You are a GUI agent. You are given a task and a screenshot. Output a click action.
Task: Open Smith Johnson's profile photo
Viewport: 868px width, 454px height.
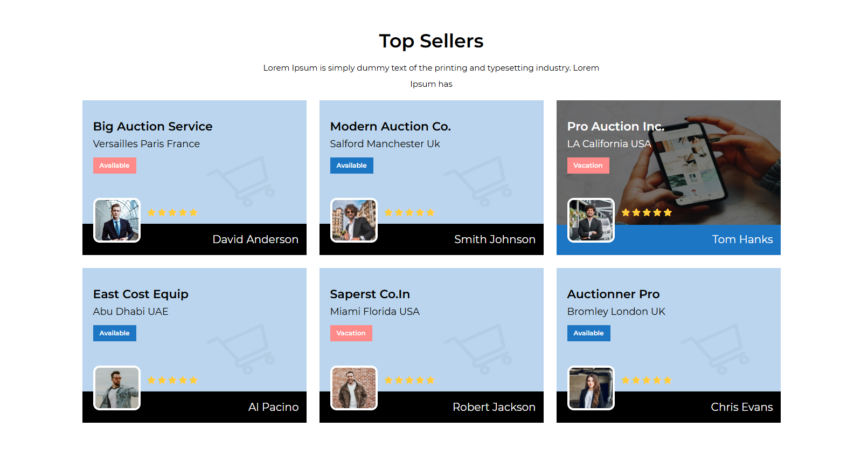(x=354, y=221)
